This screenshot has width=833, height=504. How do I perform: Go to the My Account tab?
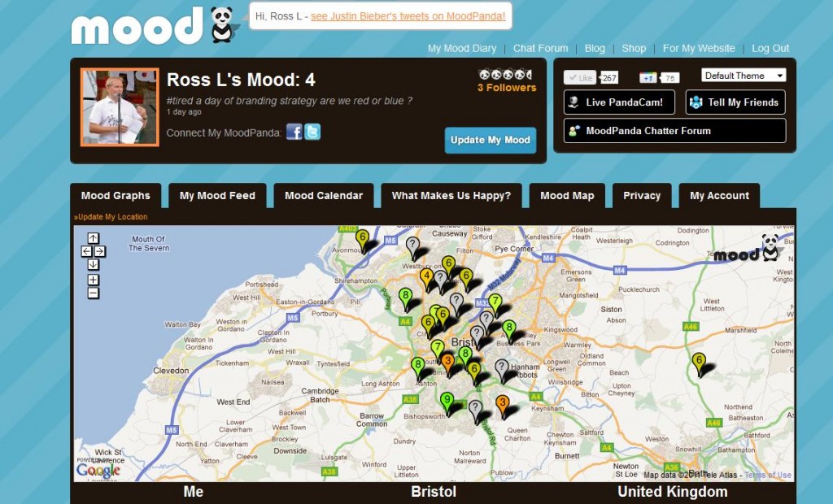pos(719,195)
